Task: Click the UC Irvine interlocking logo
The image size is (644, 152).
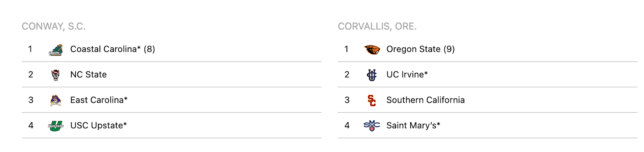Action: coord(372,75)
